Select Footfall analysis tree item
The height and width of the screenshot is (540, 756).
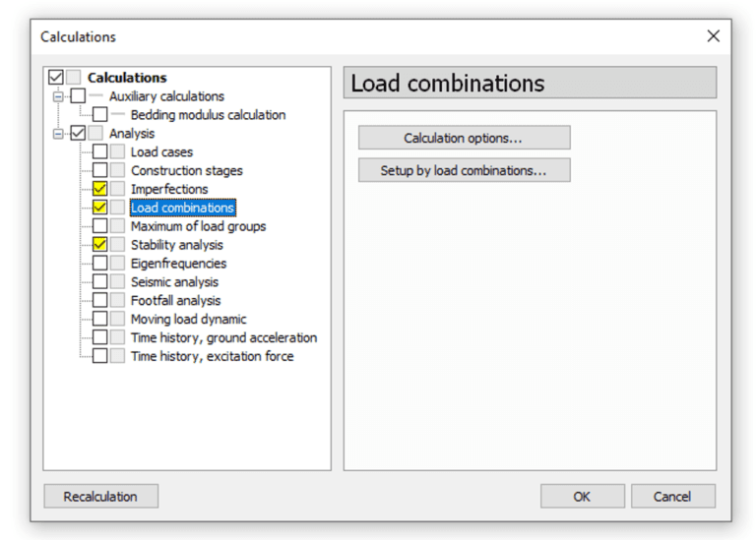175,301
